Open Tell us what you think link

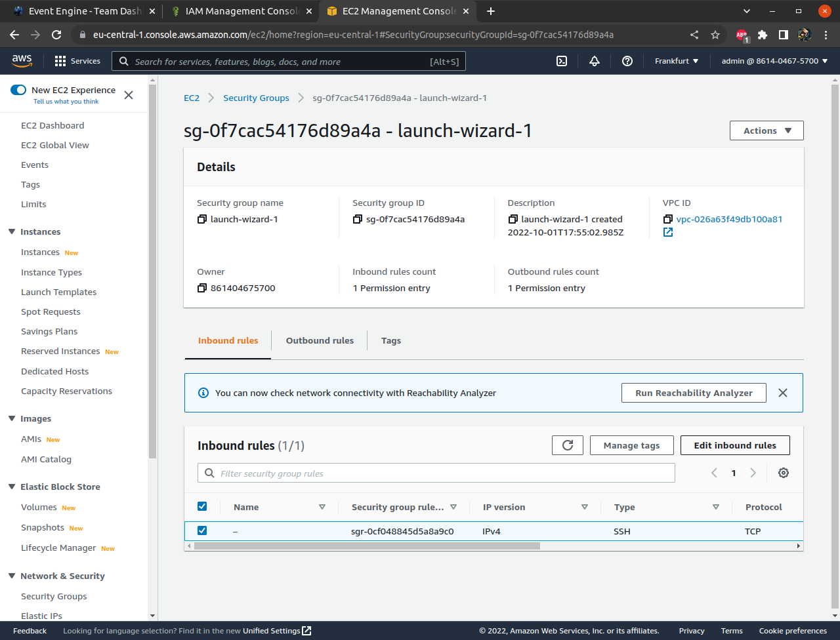[x=66, y=102]
